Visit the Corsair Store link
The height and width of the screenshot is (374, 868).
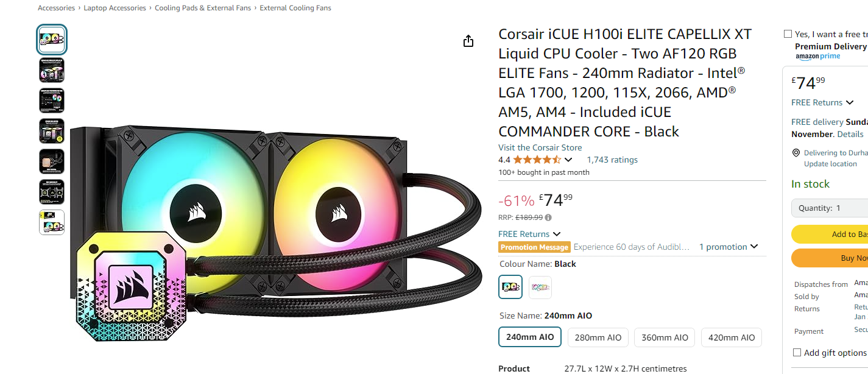tap(540, 147)
